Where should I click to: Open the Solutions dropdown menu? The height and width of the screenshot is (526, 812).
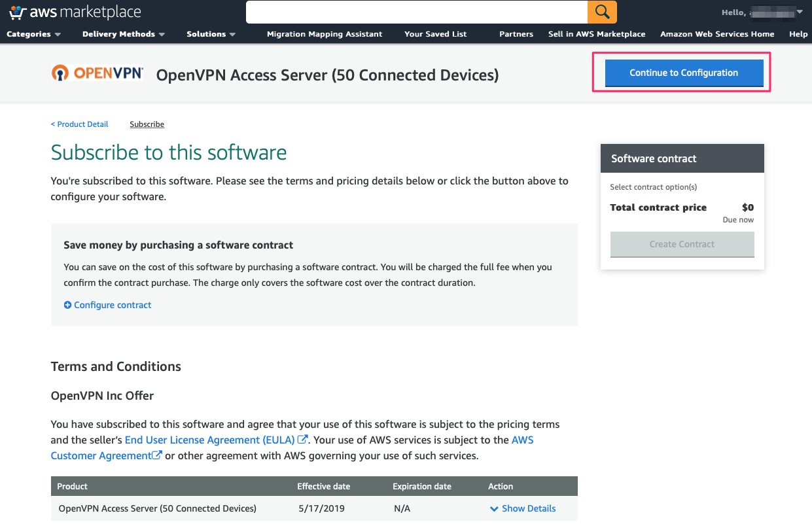pyautogui.click(x=211, y=34)
